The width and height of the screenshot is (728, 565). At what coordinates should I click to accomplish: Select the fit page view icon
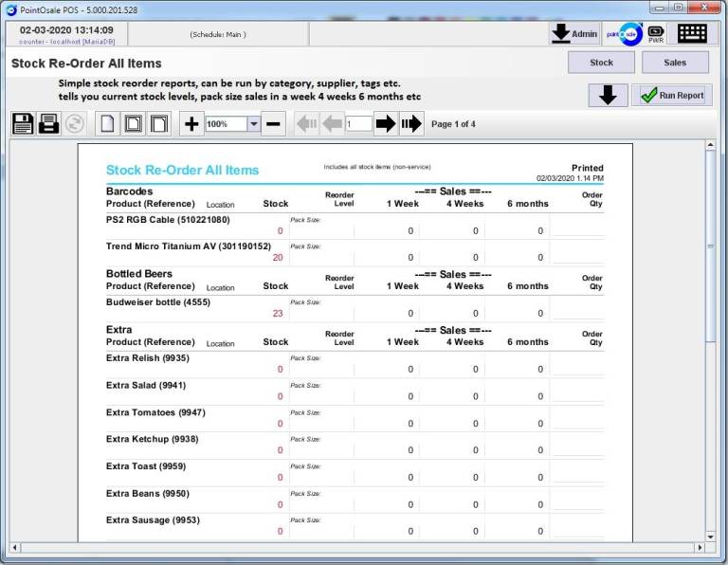click(134, 124)
